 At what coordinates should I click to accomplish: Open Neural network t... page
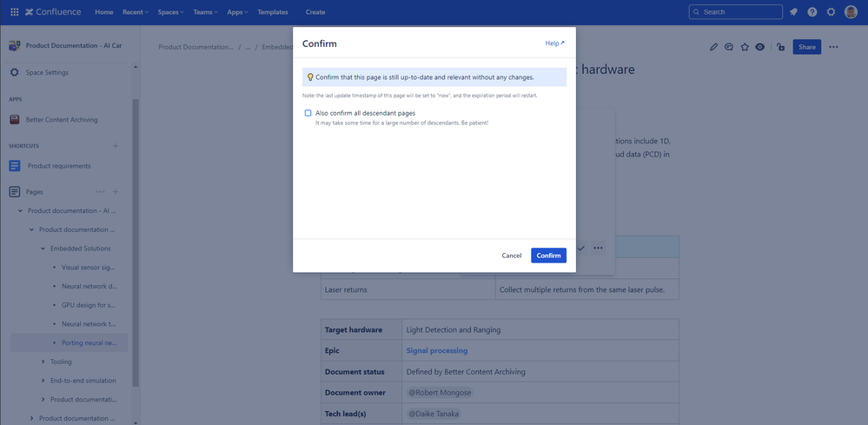(88, 323)
